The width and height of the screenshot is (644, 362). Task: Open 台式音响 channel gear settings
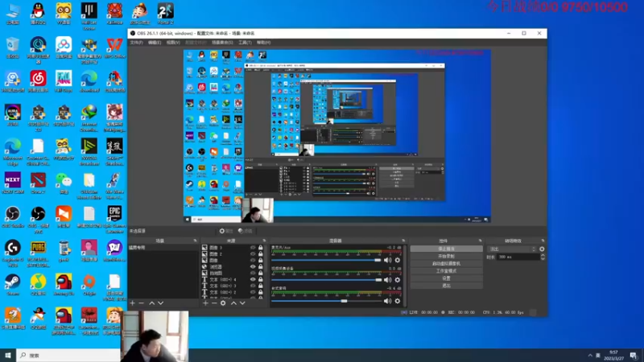point(397,301)
